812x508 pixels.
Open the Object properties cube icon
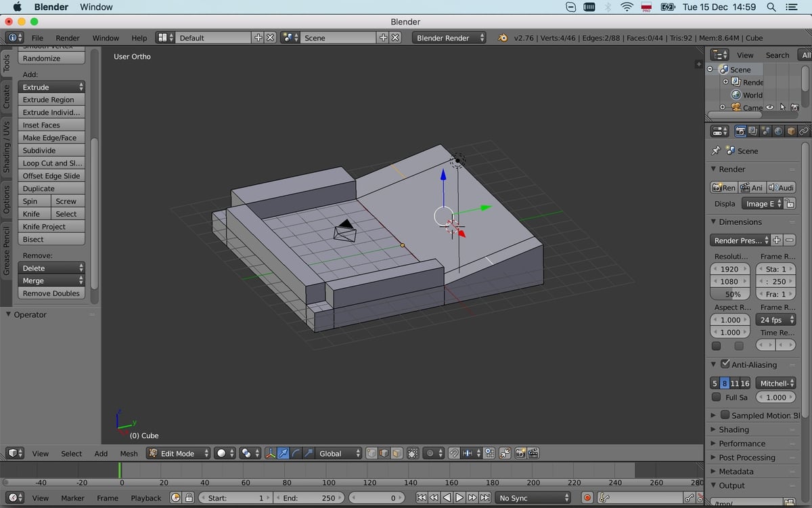coord(790,131)
